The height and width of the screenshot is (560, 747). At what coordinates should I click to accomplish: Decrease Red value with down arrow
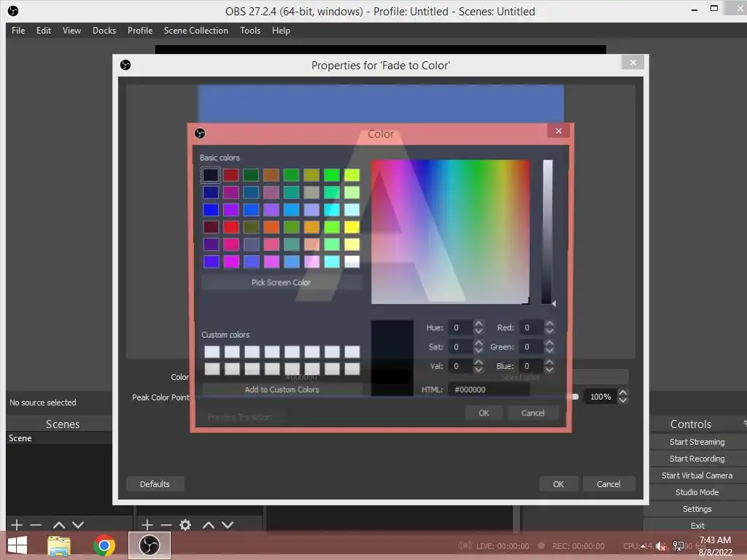point(549,331)
